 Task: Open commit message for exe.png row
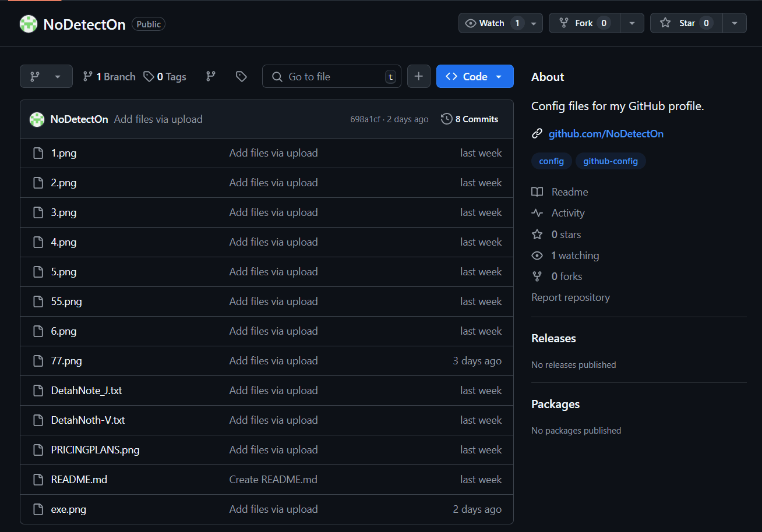coord(273,509)
